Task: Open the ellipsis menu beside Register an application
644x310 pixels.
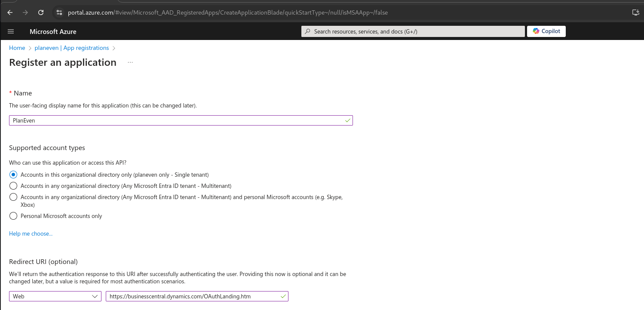Action: 130,63
